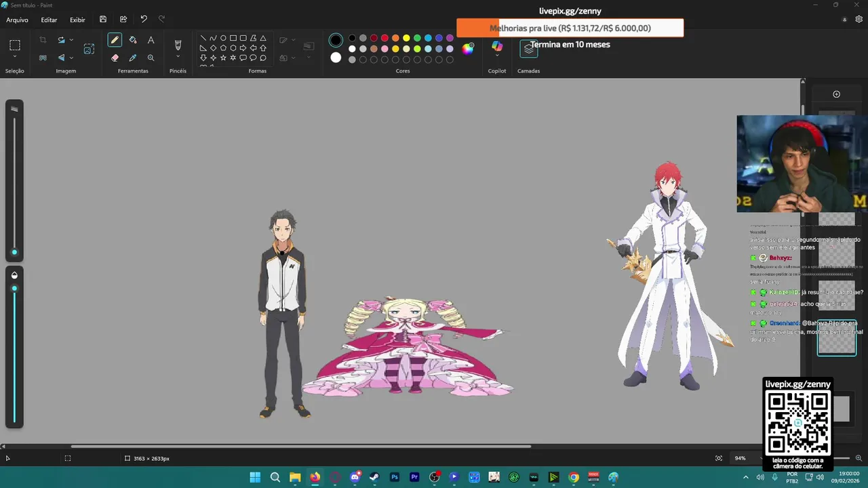Viewport: 868px width, 488px height.
Task: Pick the green color swatch
Action: click(x=417, y=38)
